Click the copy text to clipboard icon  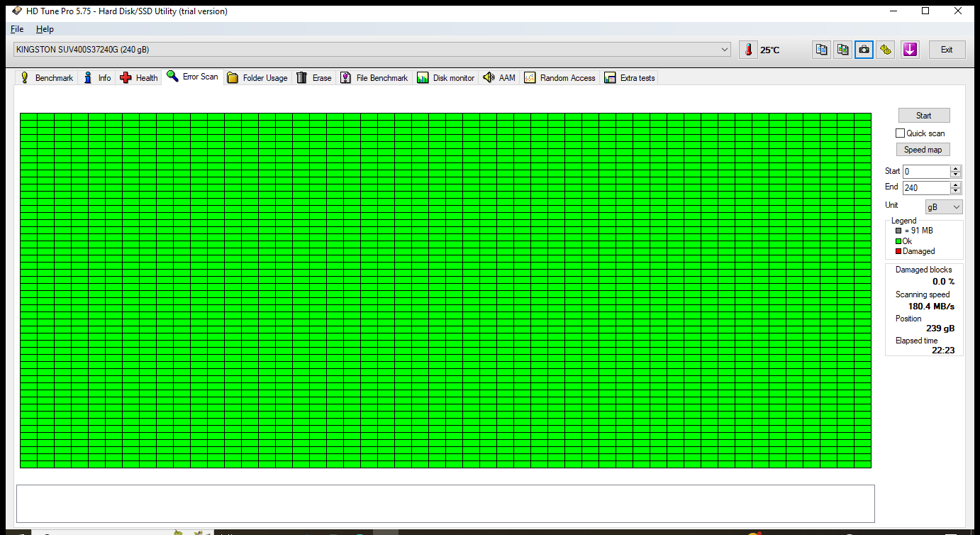tap(822, 50)
